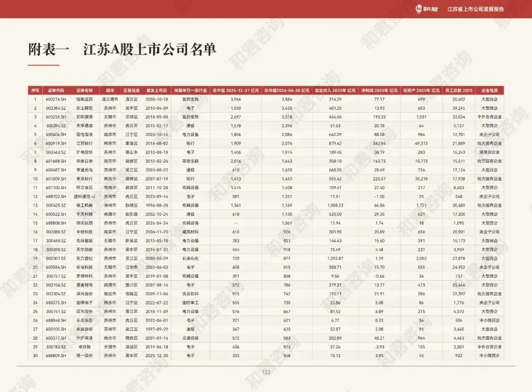Screen dimensions: 532x392
Task: Click the '证券名称' column header
Action: pos(85,91)
